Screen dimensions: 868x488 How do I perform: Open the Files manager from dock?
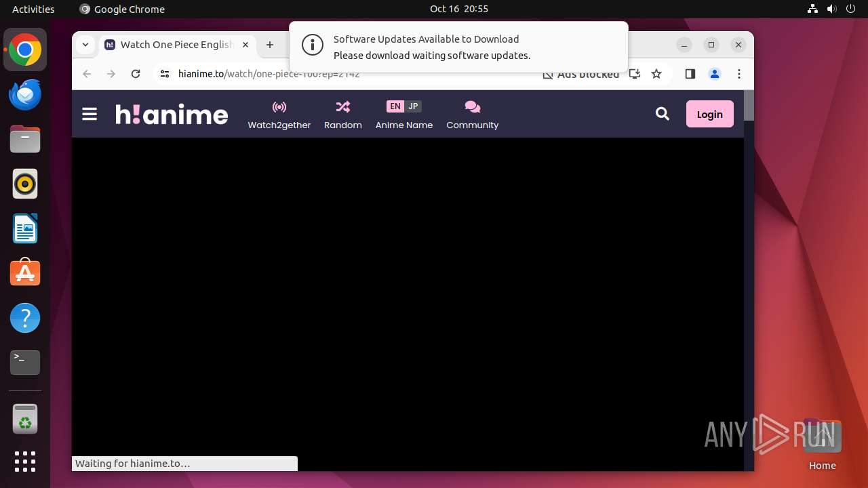point(25,140)
